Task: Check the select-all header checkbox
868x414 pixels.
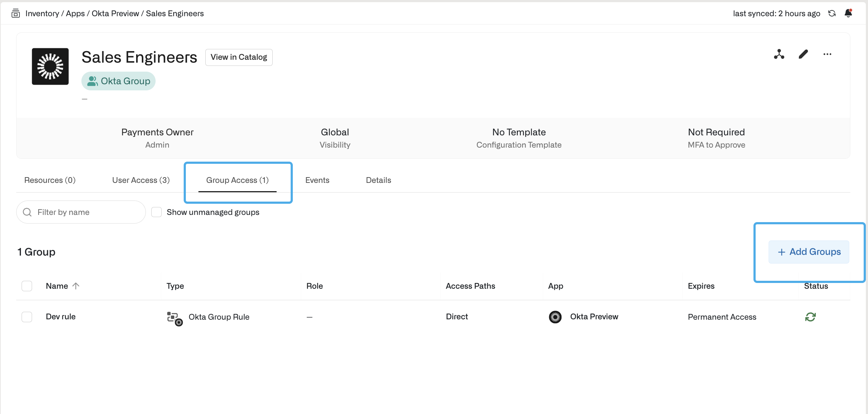Action: 27,286
